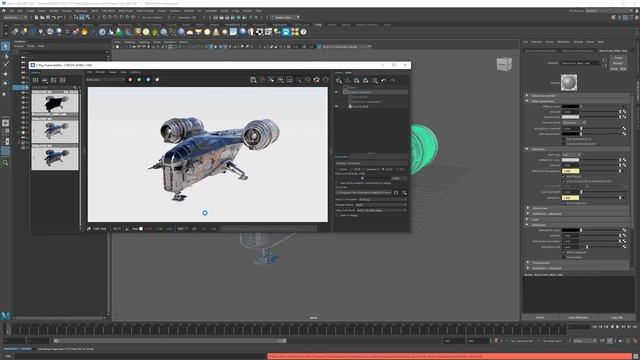The image size is (640, 360).
Task: Open the BRDF type dropdown
Action: [571, 155]
